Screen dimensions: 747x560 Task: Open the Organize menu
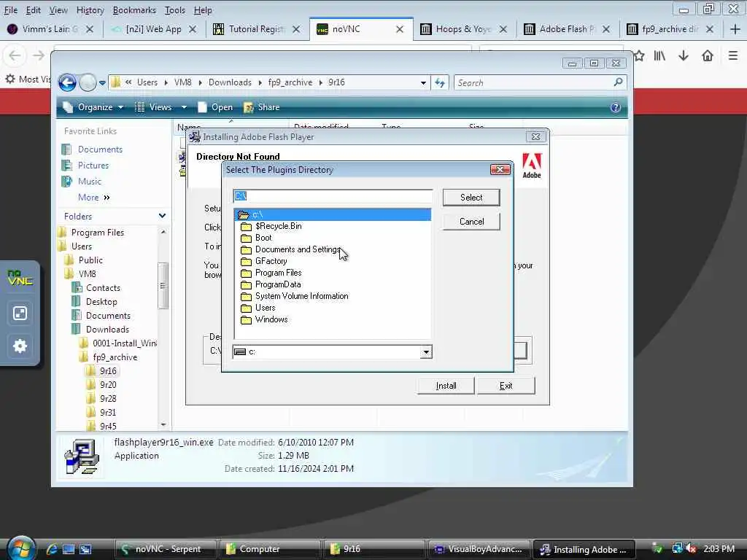pyautogui.click(x=94, y=107)
